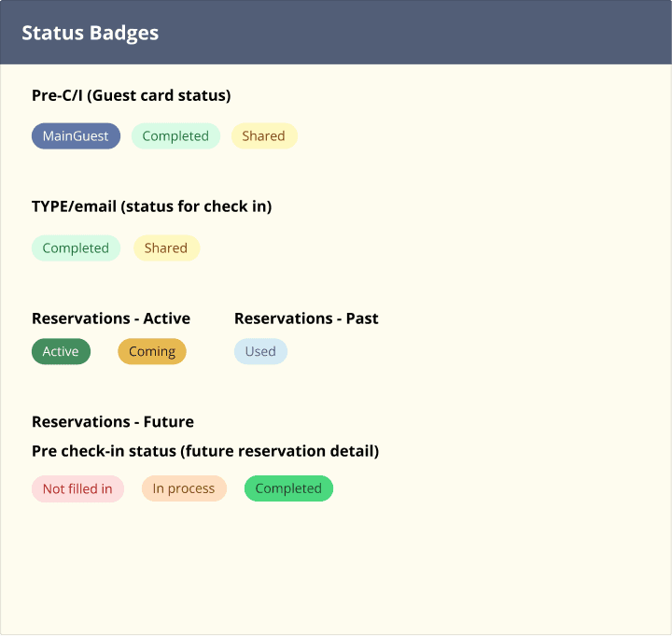Click the Reservations - Active heading

[x=111, y=318]
